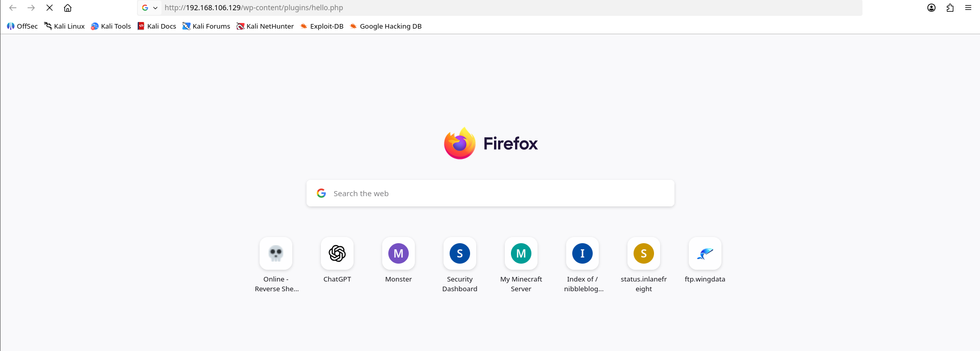Expand the search engine dropdown in address bar
The width and height of the screenshot is (980, 351).
tap(150, 8)
